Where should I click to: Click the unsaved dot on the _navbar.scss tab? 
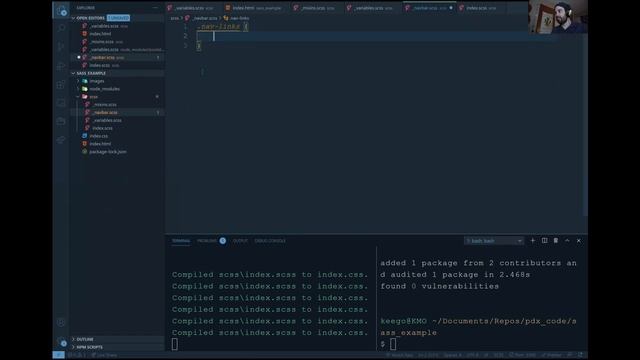(451, 8)
